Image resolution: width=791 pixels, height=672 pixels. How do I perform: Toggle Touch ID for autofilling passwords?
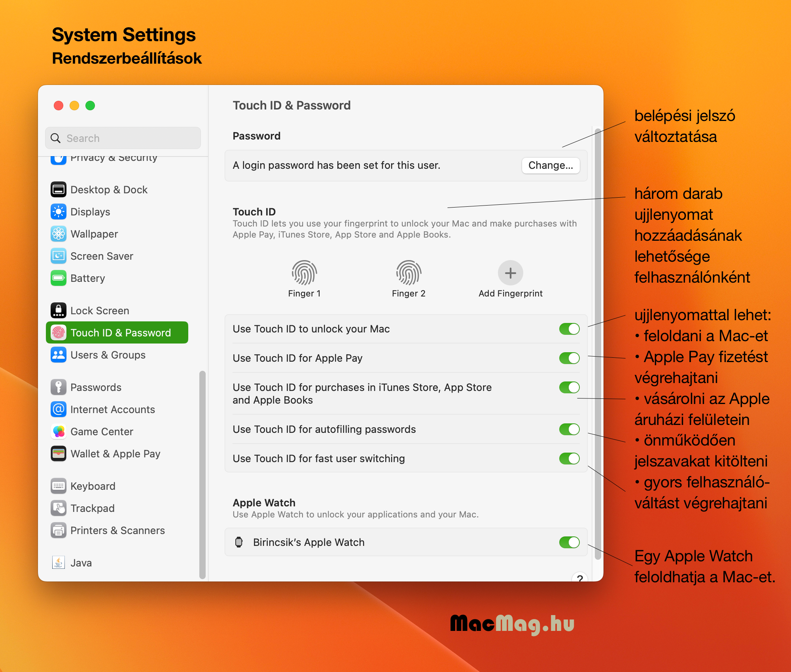click(x=569, y=429)
